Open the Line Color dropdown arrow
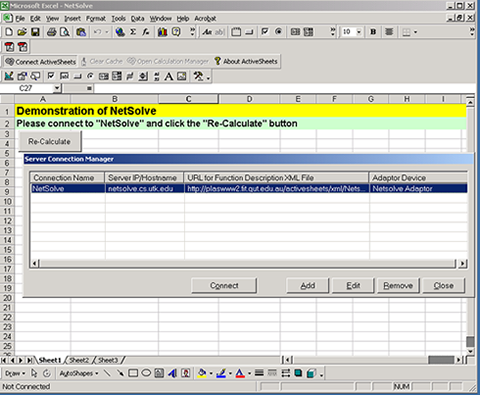 coord(230,373)
